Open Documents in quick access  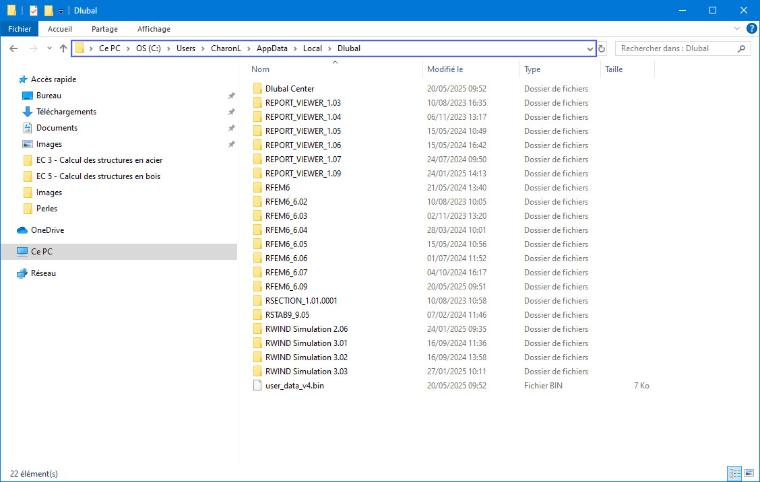click(x=57, y=128)
